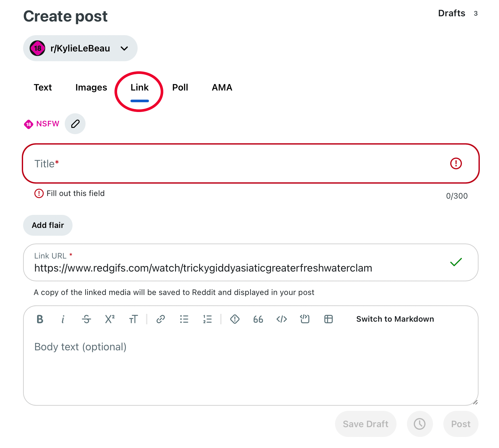499x448 pixels.
Task: Apply strikethrough formatting
Action: pyautogui.click(x=87, y=319)
